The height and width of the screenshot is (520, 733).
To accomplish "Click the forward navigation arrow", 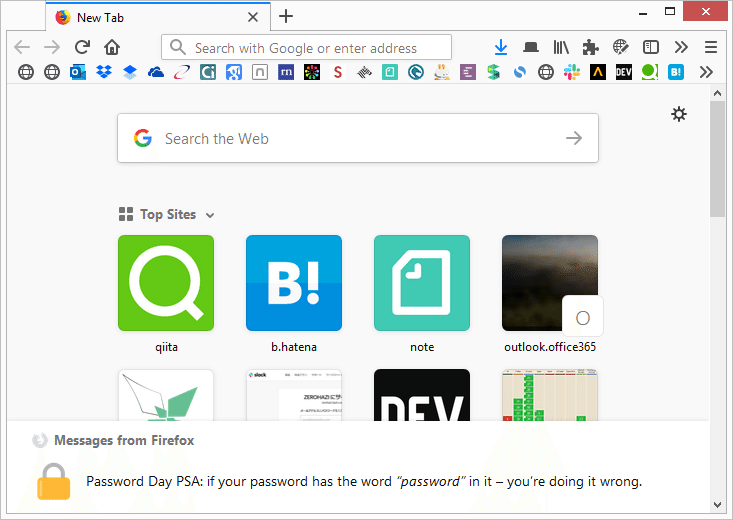I will 52,47.
